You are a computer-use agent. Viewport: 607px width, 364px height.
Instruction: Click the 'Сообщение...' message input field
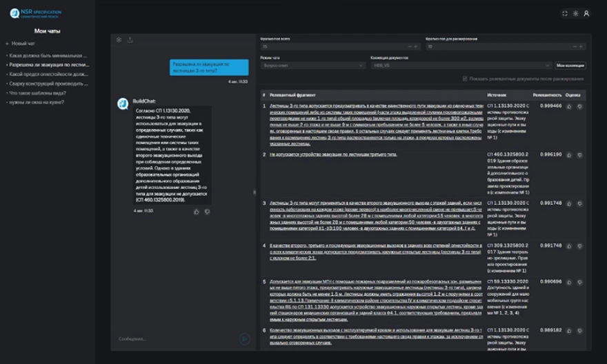[x=177, y=339]
